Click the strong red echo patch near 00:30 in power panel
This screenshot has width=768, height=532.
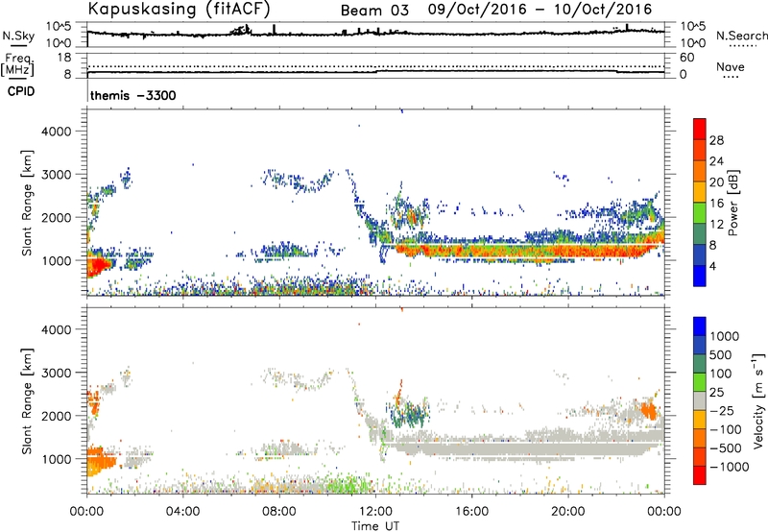click(x=99, y=266)
